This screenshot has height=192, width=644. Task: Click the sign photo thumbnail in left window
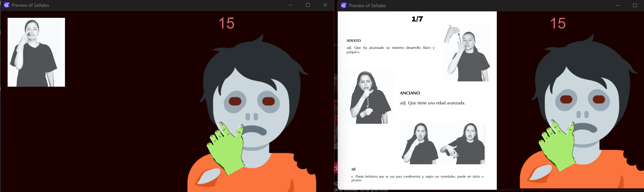(x=36, y=52)
